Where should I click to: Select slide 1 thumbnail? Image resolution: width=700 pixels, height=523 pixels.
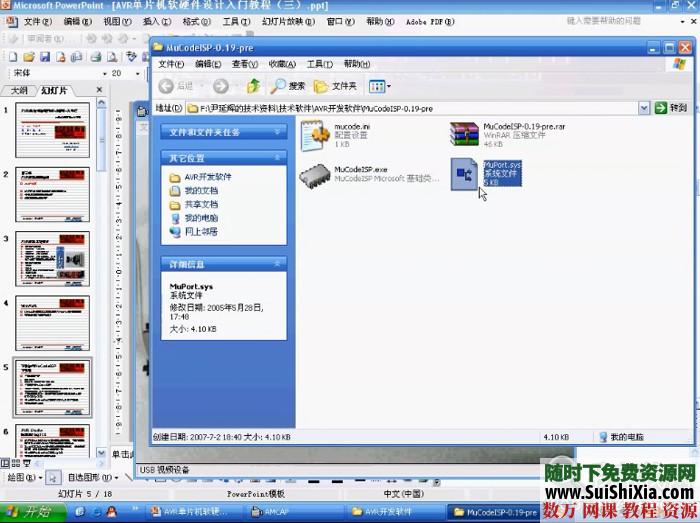click(53, 130)
